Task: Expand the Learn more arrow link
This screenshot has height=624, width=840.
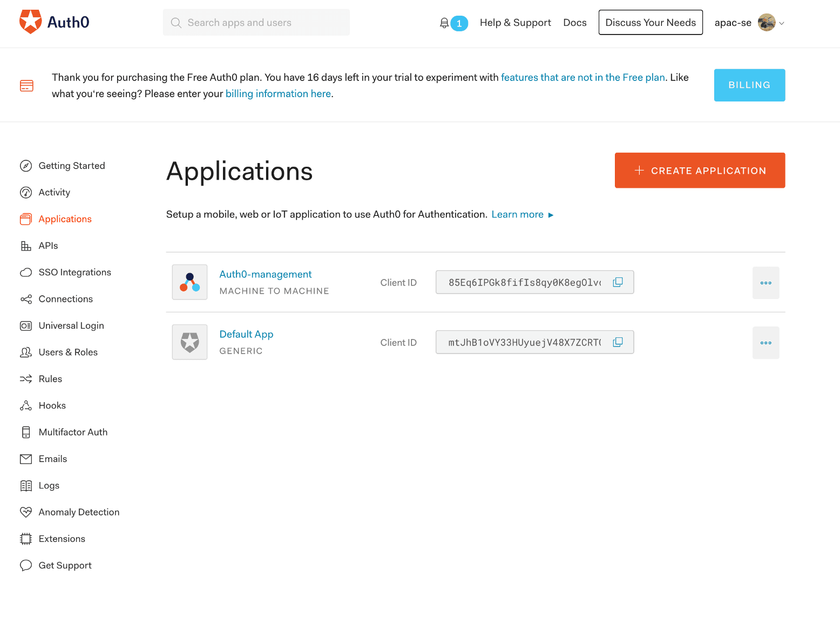Action: (551, 215)
